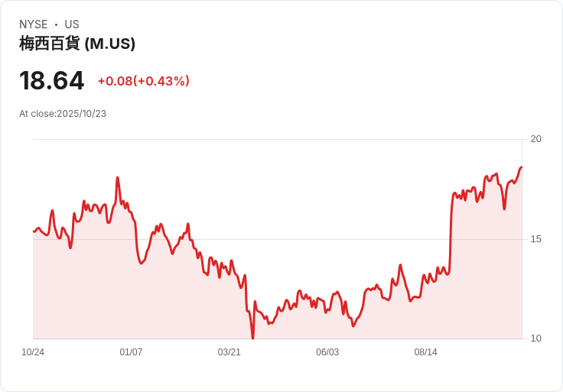This screenshot has width=563, height=392.
Task: Click the December spike on the price line
Action: (x=118, y=178)
